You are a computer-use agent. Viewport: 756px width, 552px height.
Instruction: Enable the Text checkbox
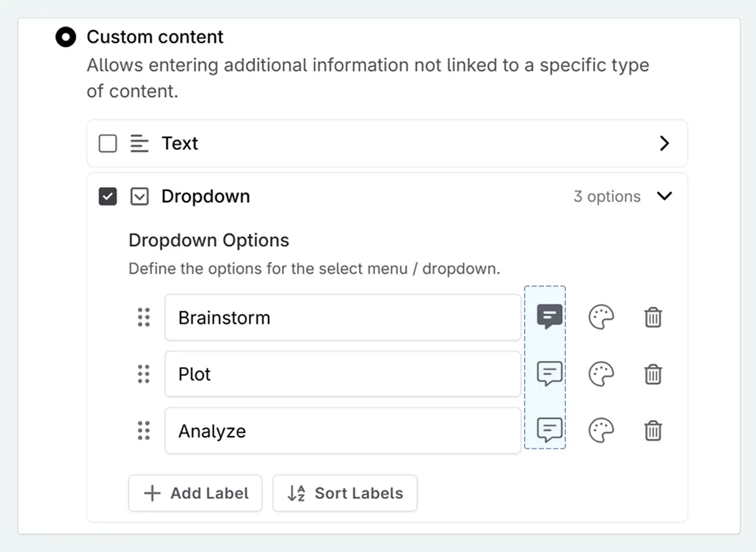pos(108,143)
